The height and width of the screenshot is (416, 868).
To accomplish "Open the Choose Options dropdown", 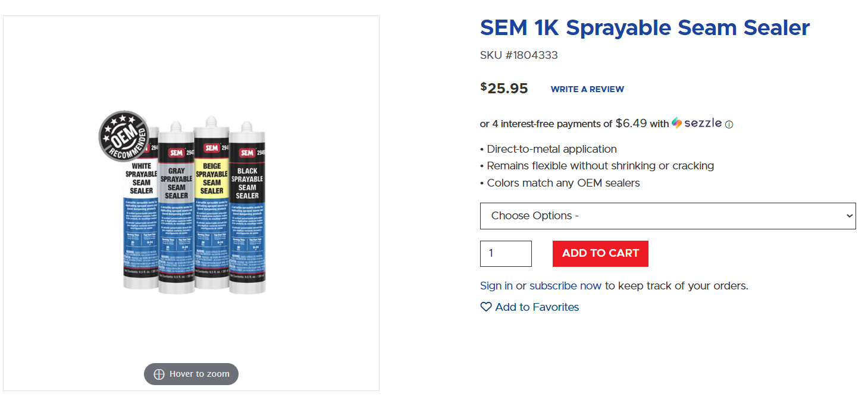I will pyautogui.click(x=668, y=216).
